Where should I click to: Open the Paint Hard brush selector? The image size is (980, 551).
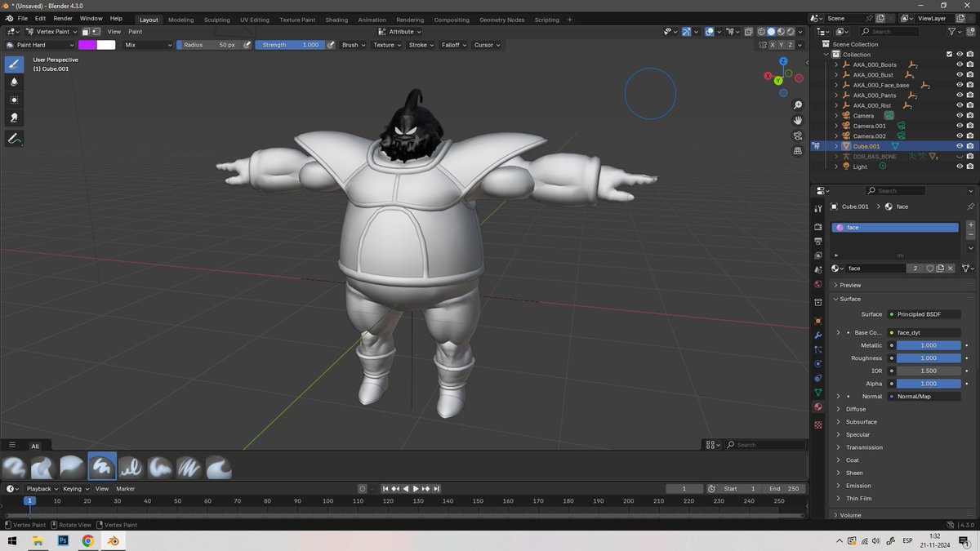click(x=40, y=45)
